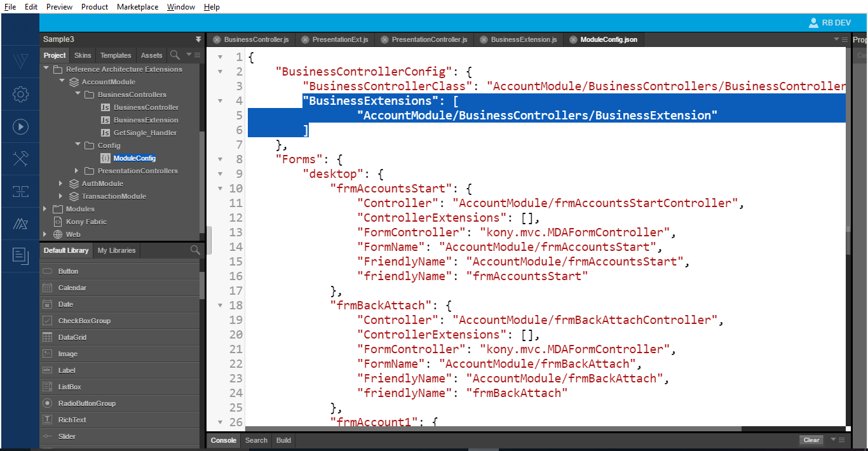
Task: Click the editor's horizontal scrollbar
Action: tap(493, 429)
